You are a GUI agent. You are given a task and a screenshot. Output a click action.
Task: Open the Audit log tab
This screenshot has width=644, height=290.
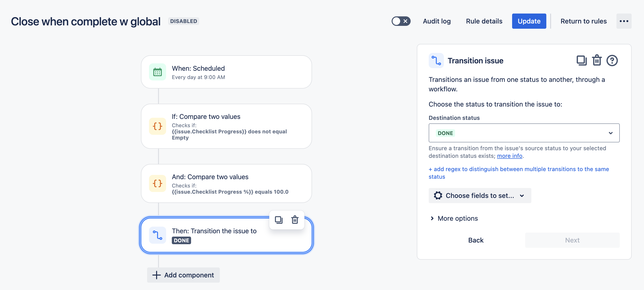pyautogui.click(x=437, y=21)
